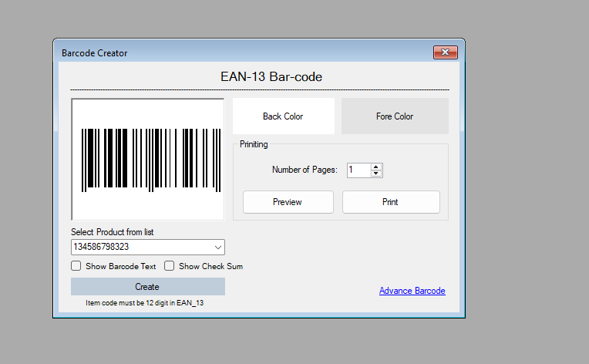The width and height of the screenshot is (589, 364).
Task: Click the generated barcode preview image
Action: click(x=147, y=159)
